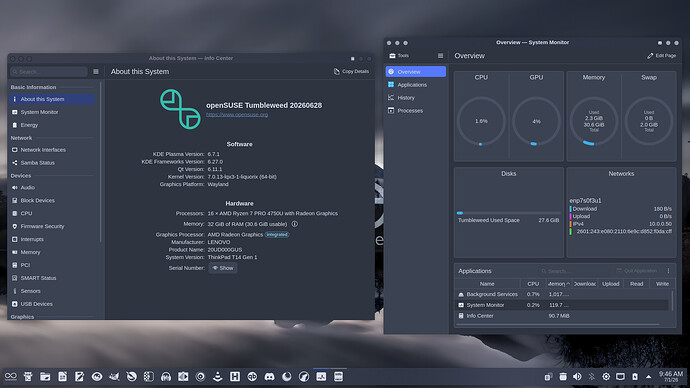This screenshot has width=690, height=388.
Task: Click the Edit Page button
Action: 661,56
